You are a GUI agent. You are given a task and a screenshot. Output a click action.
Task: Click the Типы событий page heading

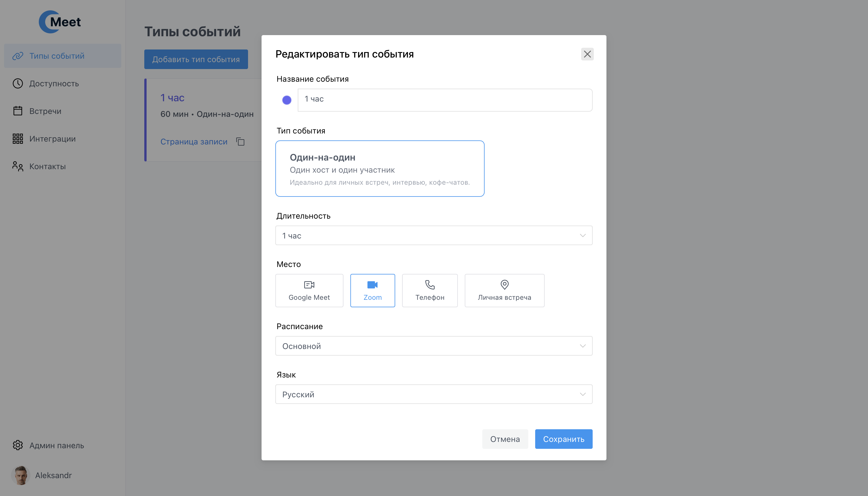193,32
